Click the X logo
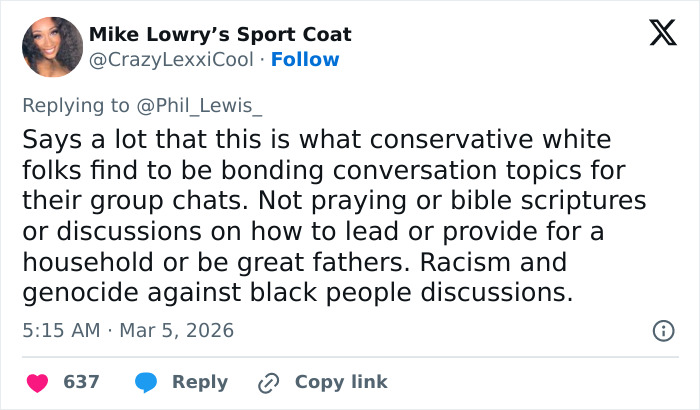The width and height of the screenshot is (700, 410). click(x=656, y=34)
